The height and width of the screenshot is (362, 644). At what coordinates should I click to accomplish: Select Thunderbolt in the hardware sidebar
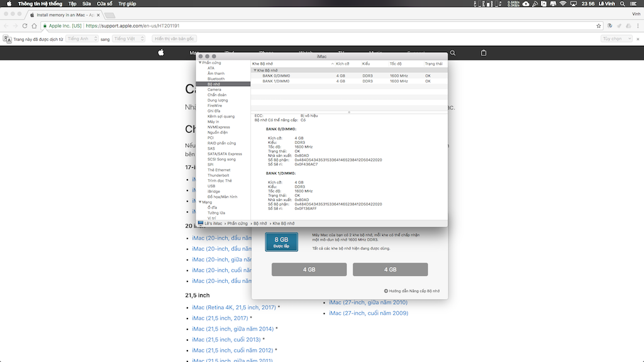coord(219,175)
